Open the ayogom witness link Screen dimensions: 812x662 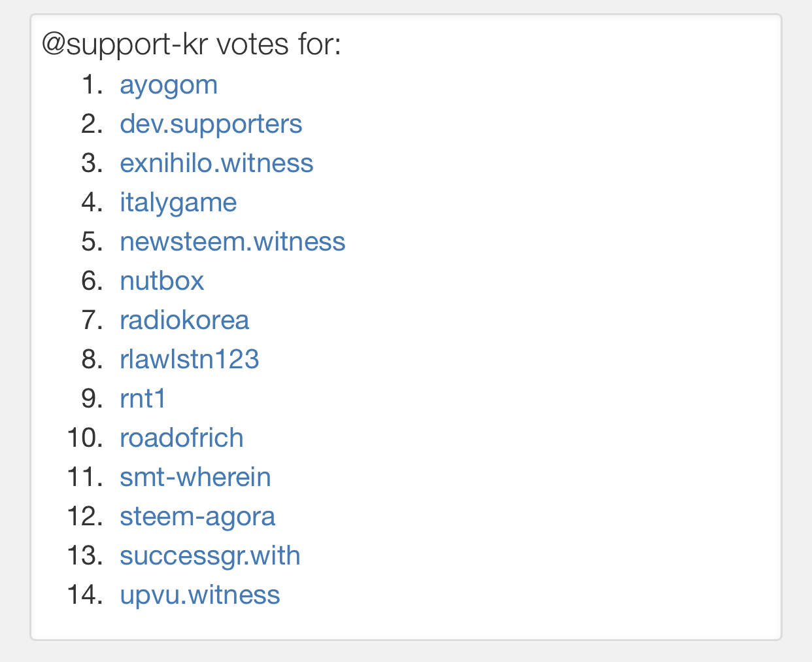click(x=168, y=85)
